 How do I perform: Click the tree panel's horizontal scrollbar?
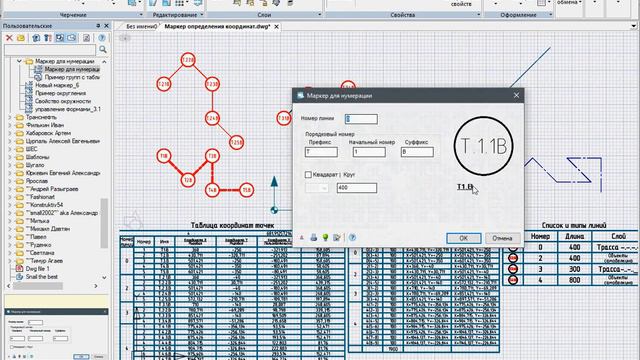click(x=38, y=286)
